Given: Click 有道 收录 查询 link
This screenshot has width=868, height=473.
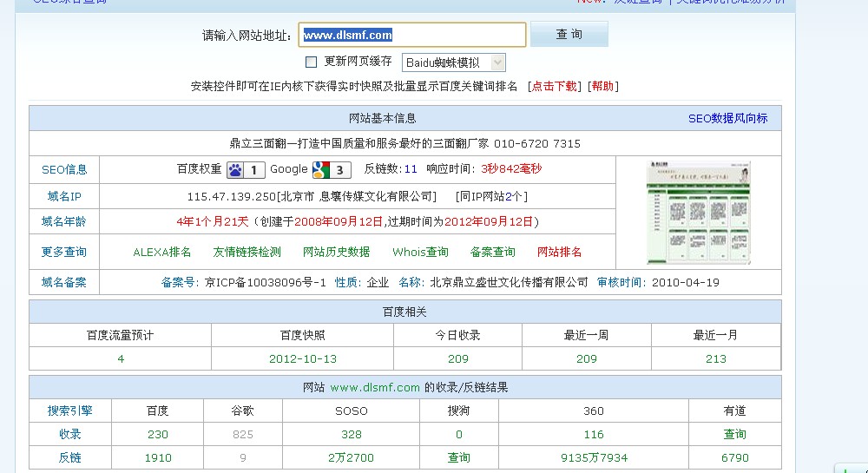Looking at the screenshot, I should coord(734,435).
